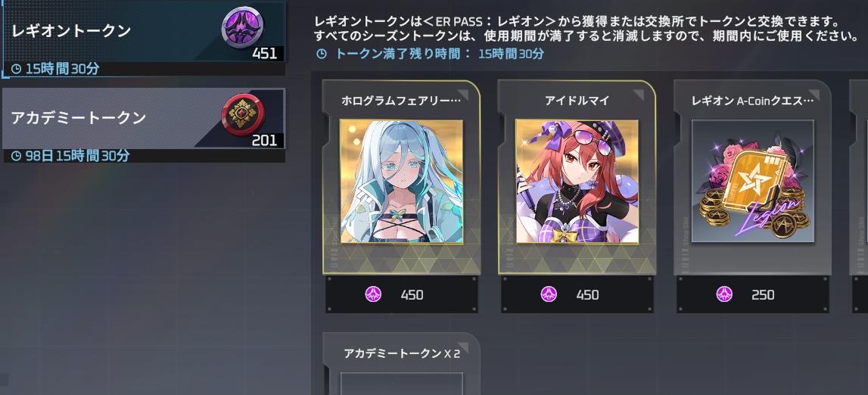Click the purple token icon beside the Hologram Fairy price
The width and height of the screenshot is (868, 395).
[x=373, y=294]
